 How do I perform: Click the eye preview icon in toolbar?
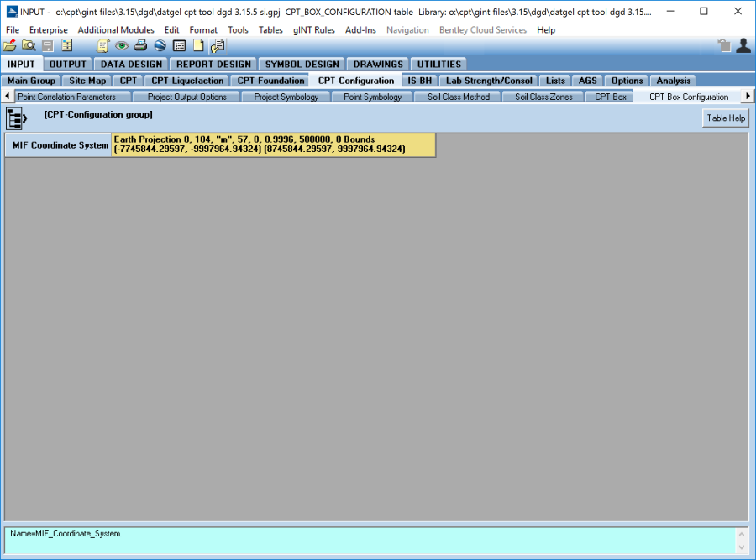click(x=122, y=46)
